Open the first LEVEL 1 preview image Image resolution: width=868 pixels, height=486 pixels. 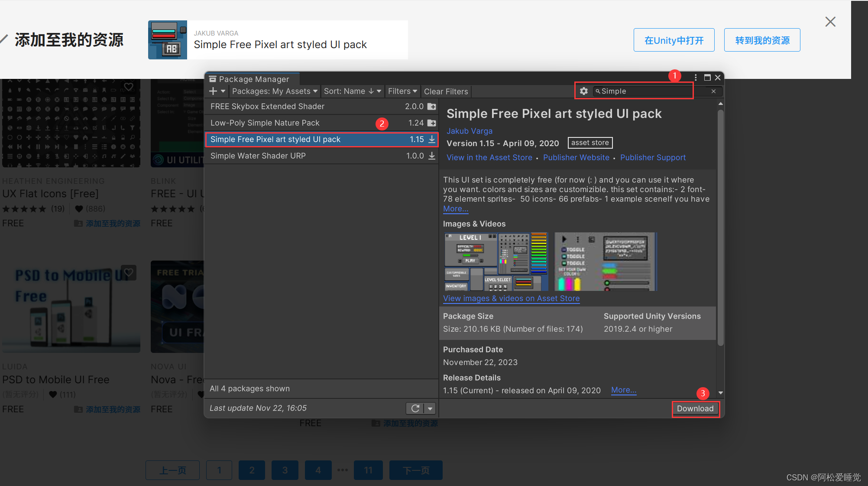click(496, 261)
